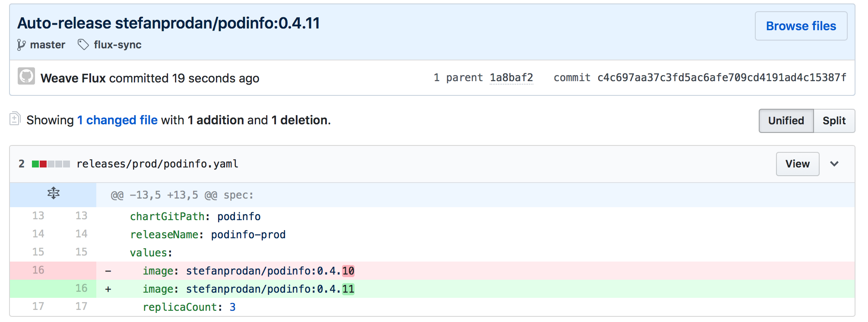The height and width of the screenshot is (322, 868).
Task: Click the hunk header '@@ -13,5 +13,5 @@ spec:'
Action: click(182, 195)
